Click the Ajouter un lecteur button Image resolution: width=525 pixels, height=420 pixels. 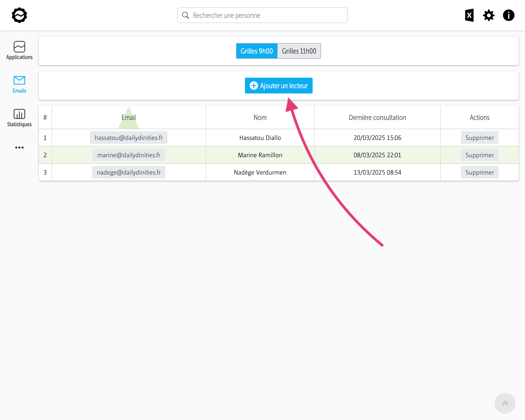[279, 86]
